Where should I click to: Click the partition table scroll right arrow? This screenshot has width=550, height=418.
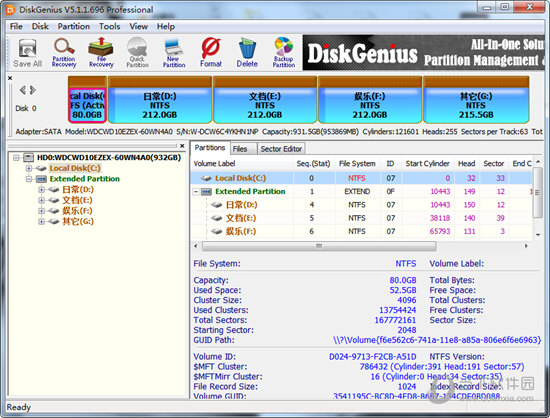(x=526, y=246)
